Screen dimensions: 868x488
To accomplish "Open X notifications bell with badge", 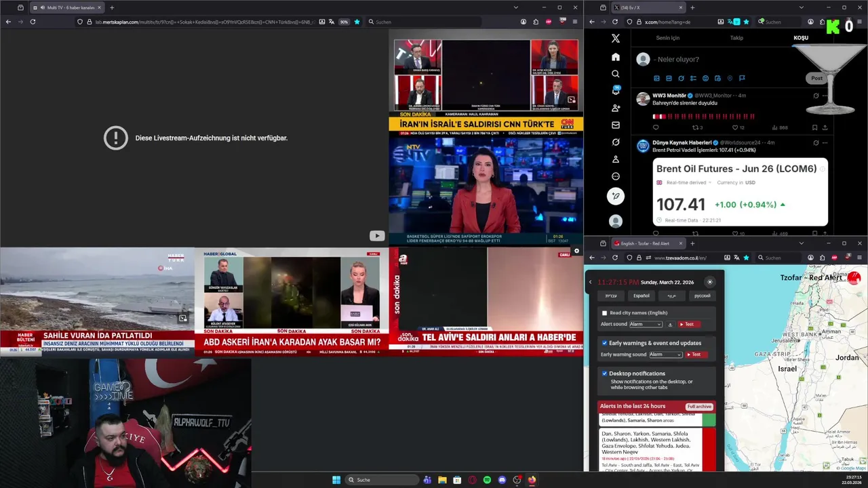I will pyautogui.click(x=616, y=91).
